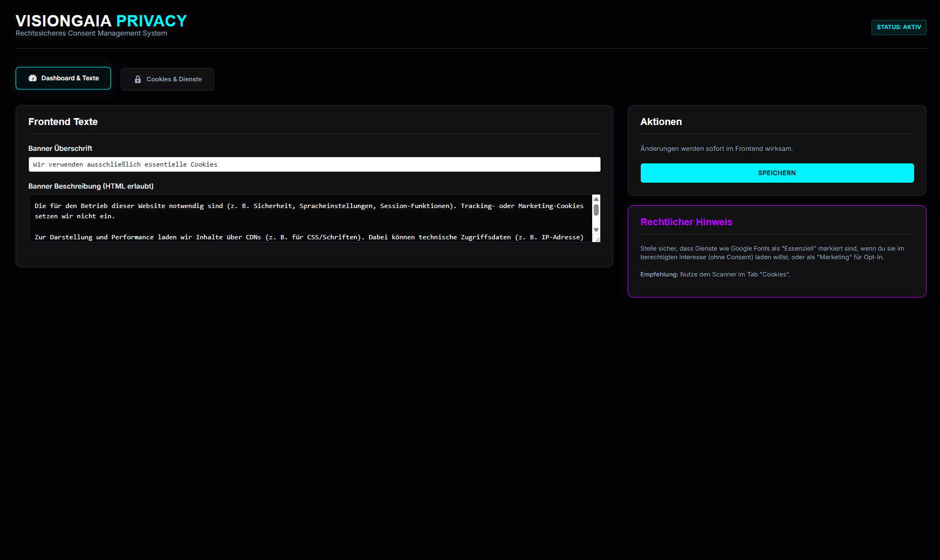
Task: Click the STATUS: AKTIV badge
Action: click(898, 27)
